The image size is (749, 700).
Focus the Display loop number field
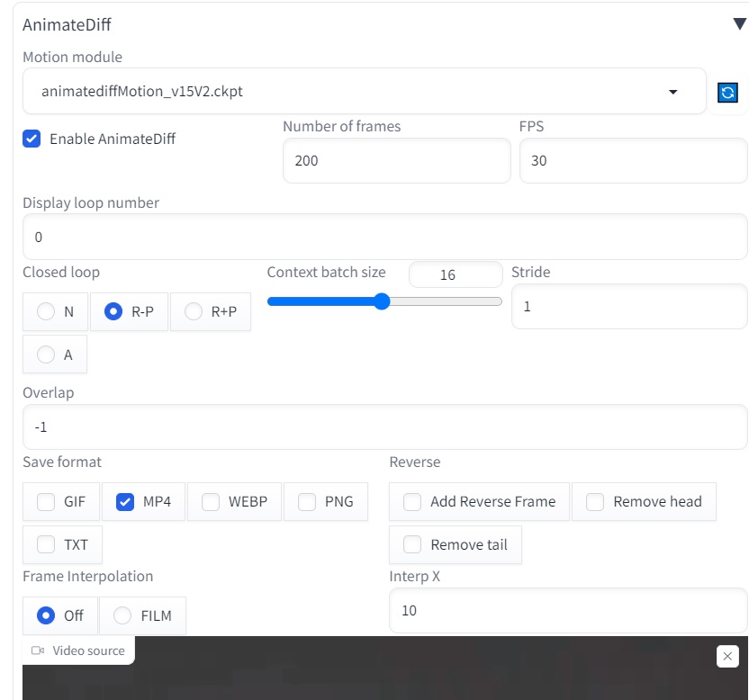click(385, 237)
